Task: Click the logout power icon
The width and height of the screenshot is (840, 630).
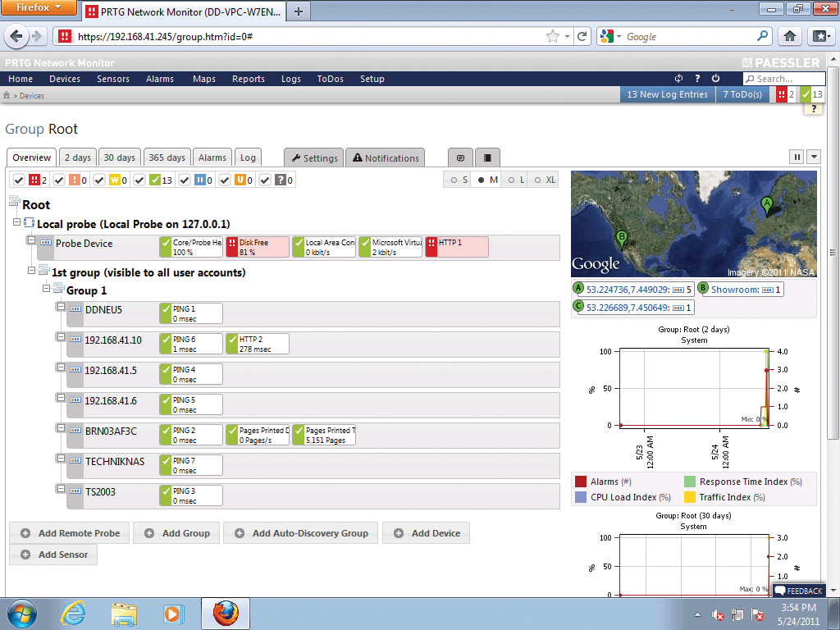Action: (x=715, y=78)
